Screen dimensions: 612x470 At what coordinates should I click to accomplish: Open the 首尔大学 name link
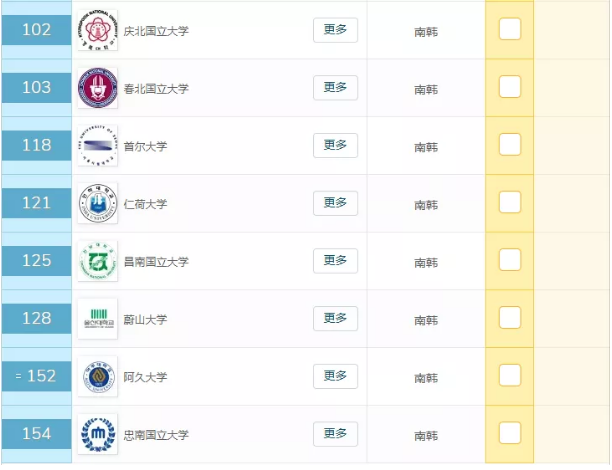(145, 146)
